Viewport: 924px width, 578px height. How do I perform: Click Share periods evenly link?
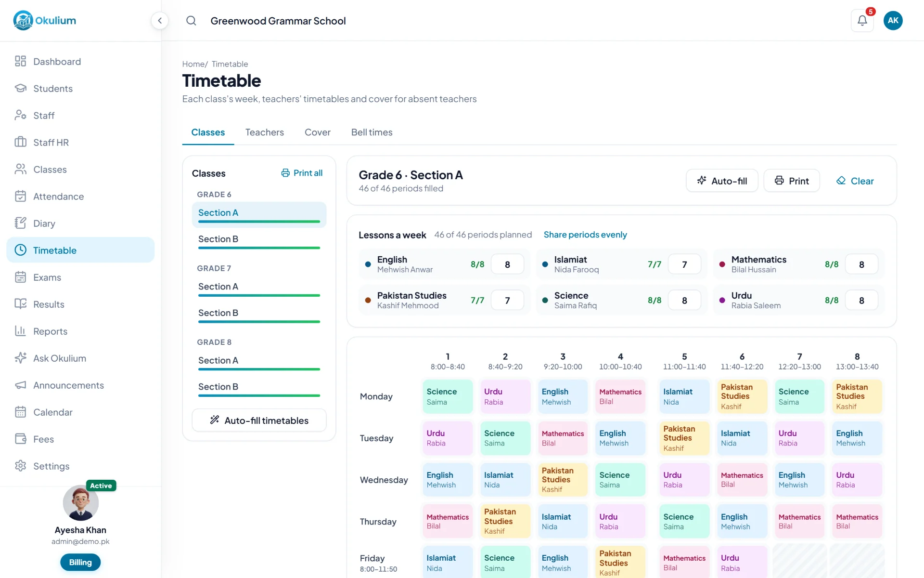(x=585, y=235)
